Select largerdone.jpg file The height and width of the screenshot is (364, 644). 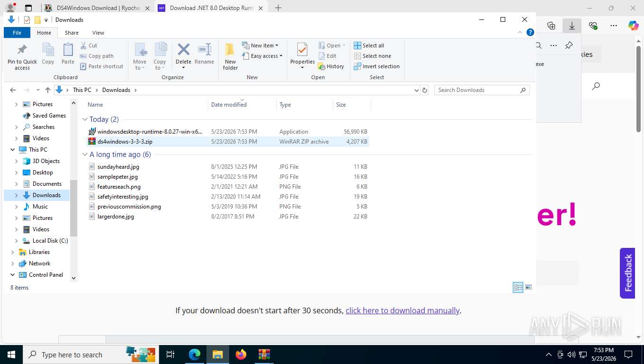tap(227, 217)
